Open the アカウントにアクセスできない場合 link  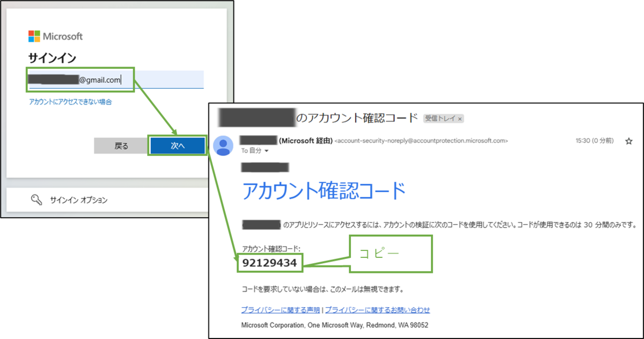(x=70, y=102)
